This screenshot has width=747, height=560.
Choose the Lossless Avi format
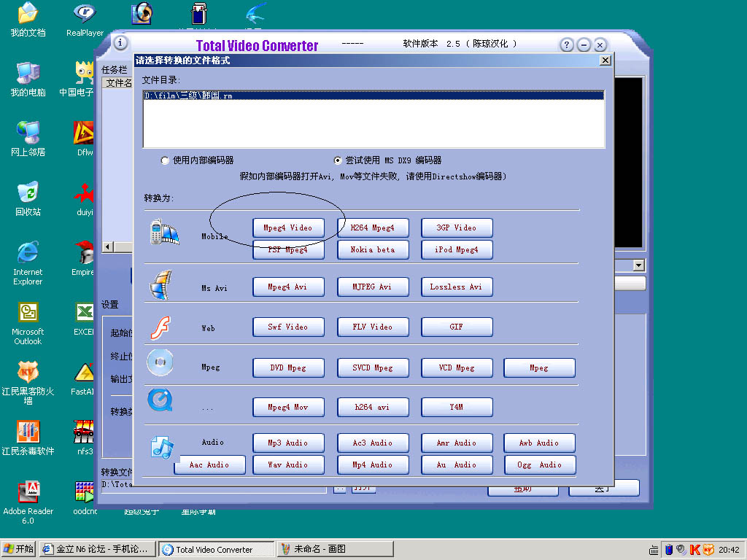(457, 287)
